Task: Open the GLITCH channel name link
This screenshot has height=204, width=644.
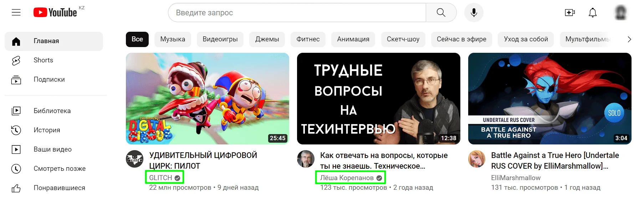Action: tap(160, 178)
